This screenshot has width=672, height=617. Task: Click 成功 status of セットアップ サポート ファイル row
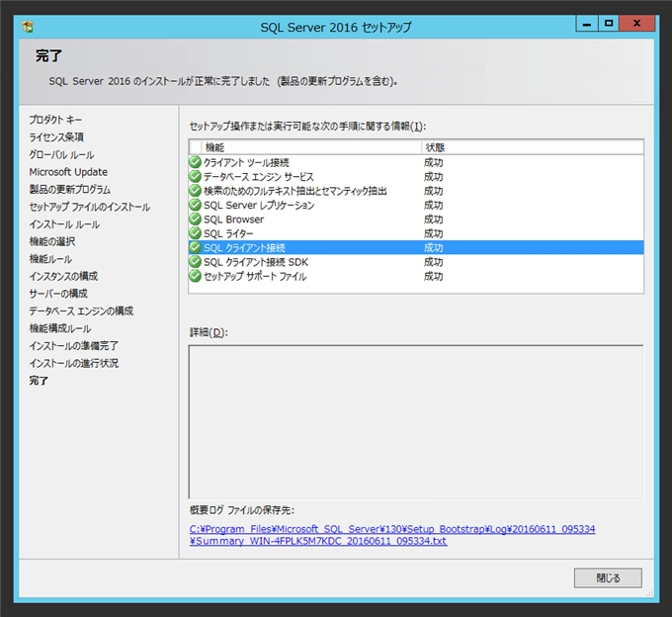(433, 276)
